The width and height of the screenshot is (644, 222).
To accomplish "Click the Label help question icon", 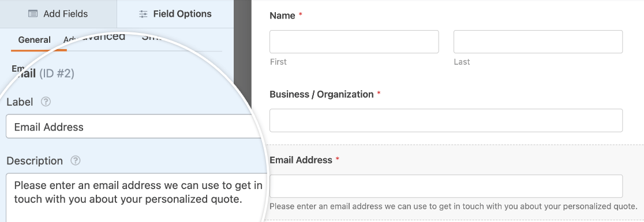I will (x=46, y=102).
